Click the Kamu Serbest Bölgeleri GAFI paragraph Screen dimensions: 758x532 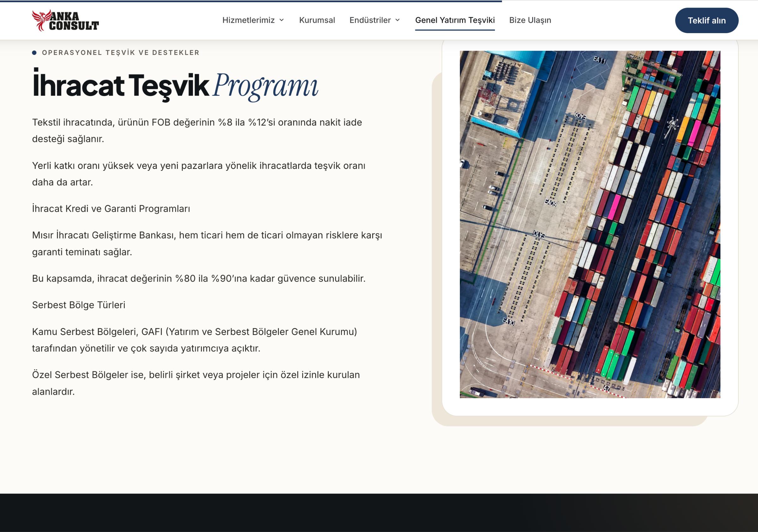195,340
